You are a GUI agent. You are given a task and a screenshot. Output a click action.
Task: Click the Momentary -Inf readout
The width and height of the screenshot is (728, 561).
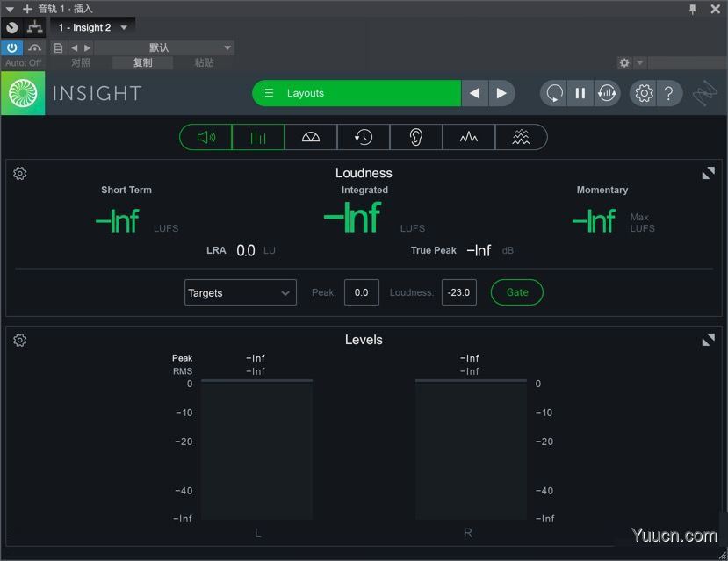595,221
